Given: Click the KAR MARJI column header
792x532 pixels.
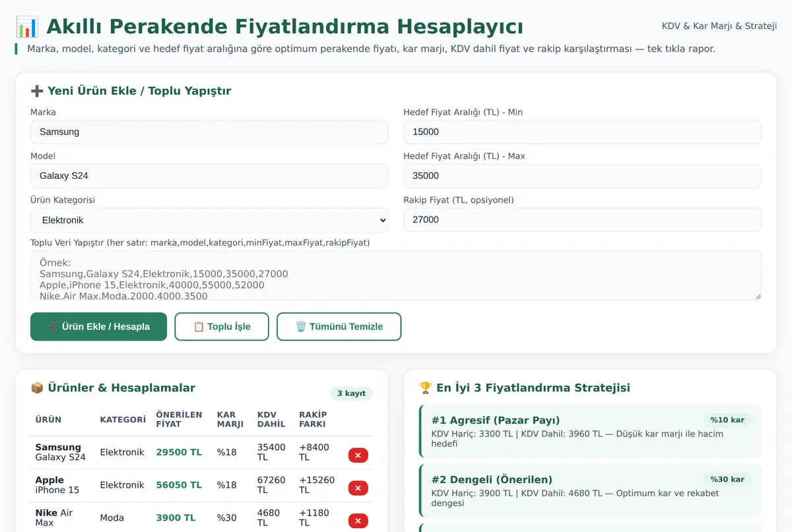Looking at the screenshot, I should point(230,419).
